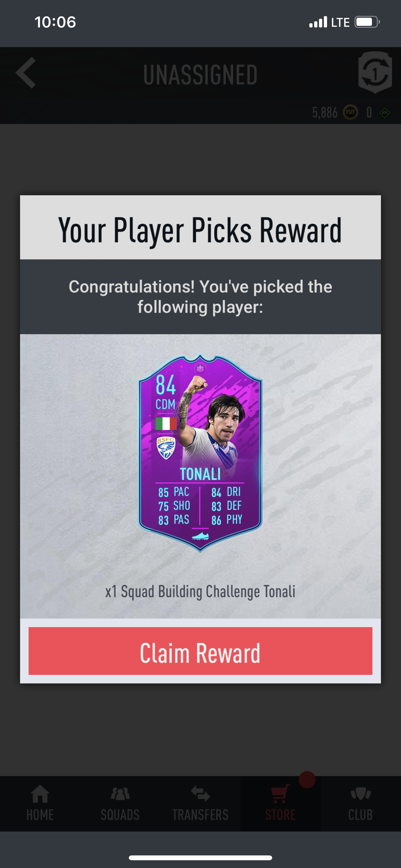Tap the Brescia club badge
This screenshot has height=868, width=401.
click(166, 448)
